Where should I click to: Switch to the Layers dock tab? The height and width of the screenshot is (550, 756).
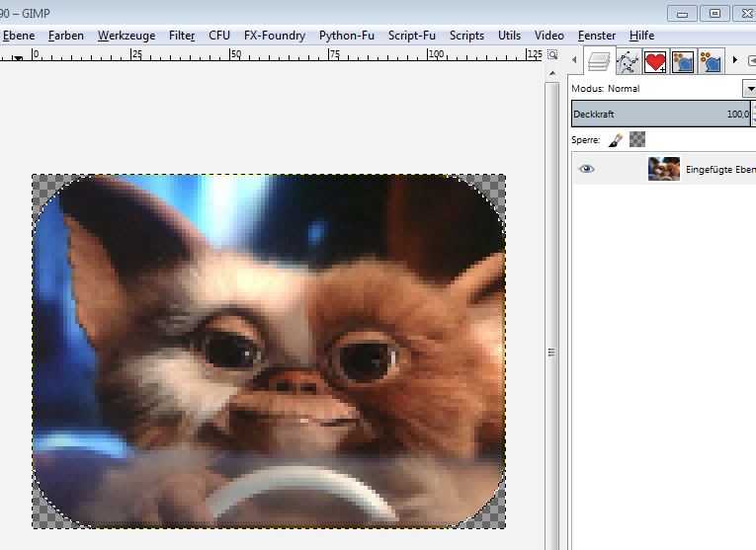(598, 61)
